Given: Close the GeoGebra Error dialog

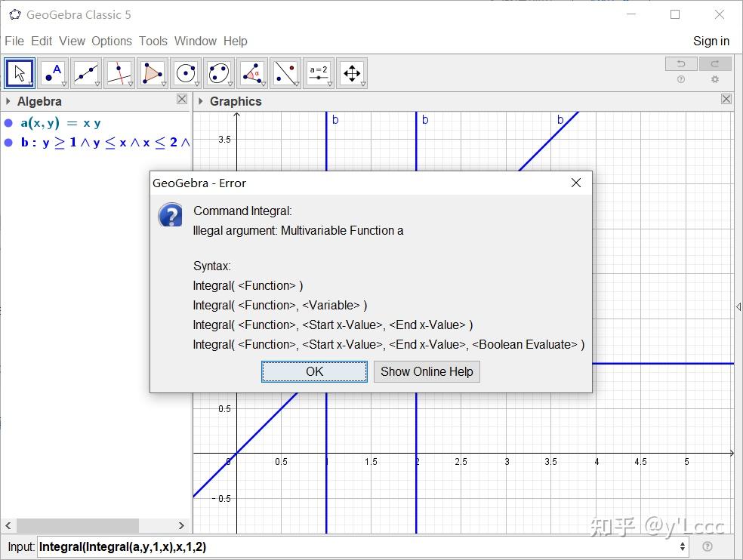Looking at the screenshot, I should (x=575, y=183).
